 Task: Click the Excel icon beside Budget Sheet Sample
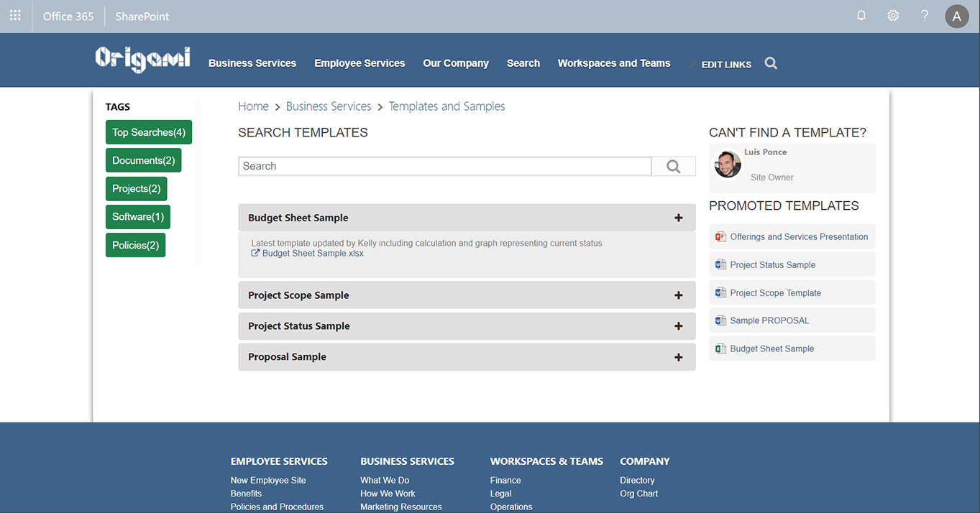[720, 348]
